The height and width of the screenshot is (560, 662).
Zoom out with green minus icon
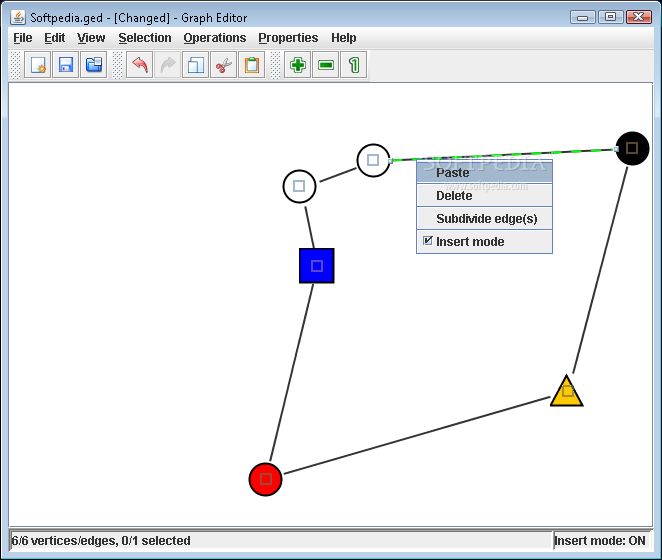click(326, 65)
